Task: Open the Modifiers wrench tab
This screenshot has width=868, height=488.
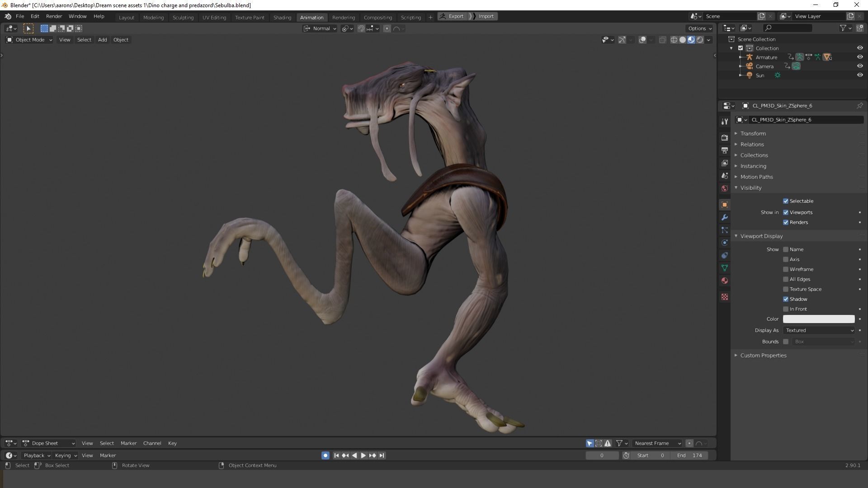Action: click(725, 217)
